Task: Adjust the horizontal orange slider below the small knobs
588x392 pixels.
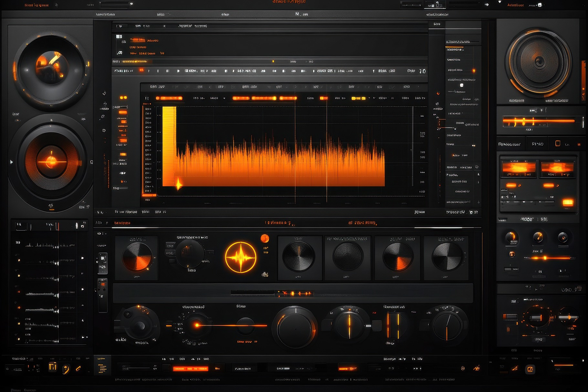Action: [545, 258]
